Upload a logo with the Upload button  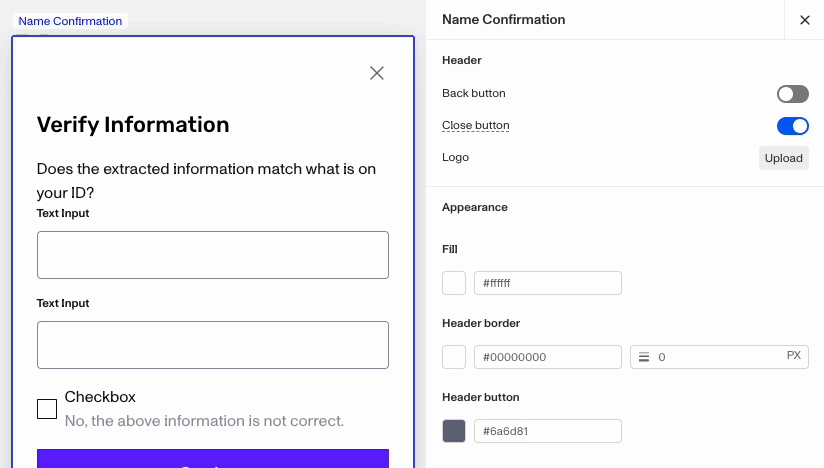click(x=784, y=158)
